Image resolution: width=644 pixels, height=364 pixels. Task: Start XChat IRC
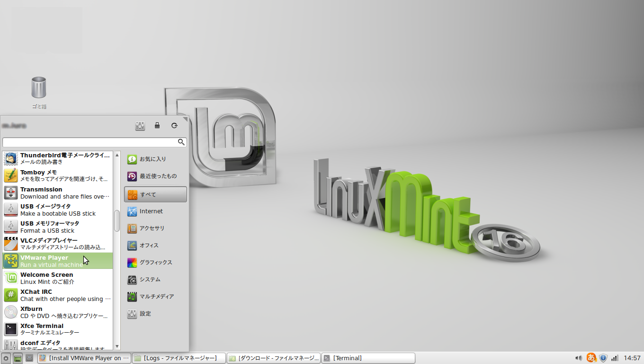(x=57, y=295)
